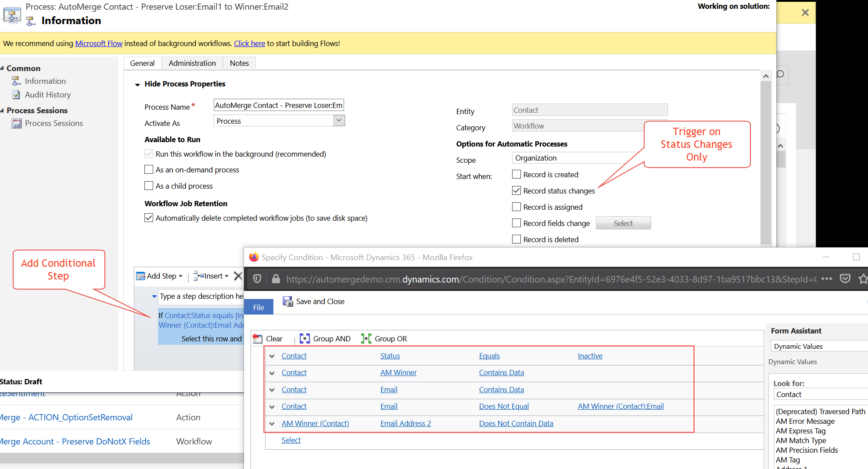
Task: Open Process Sessions in the sidebar
Action: pos(54,123)
